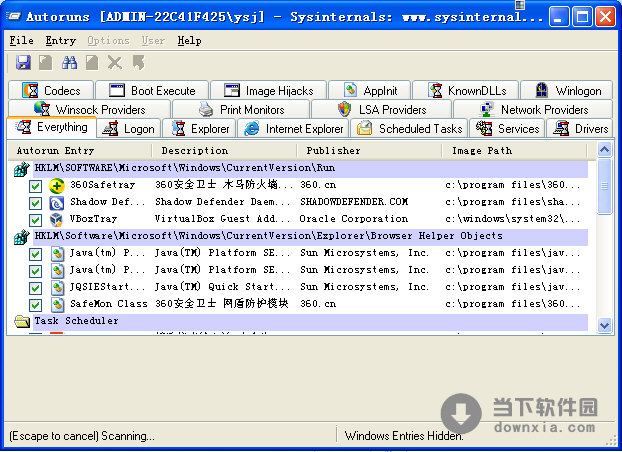This screenshot has width=622, height=452.
Task: Uncheck the VBoxTray entry checkbox
Action: (35, 220)
